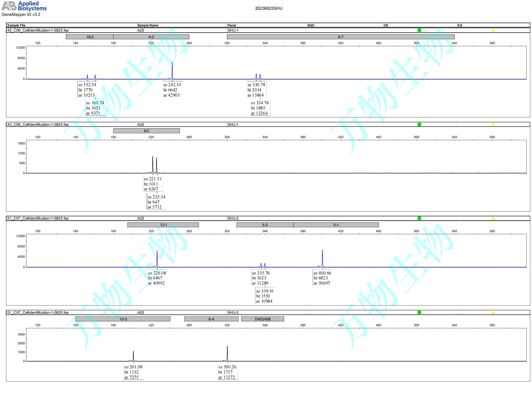The image size is (532, 393).
Task: Click yellow warning triangle above the 9-2 plot
Action: coord(493,124)
